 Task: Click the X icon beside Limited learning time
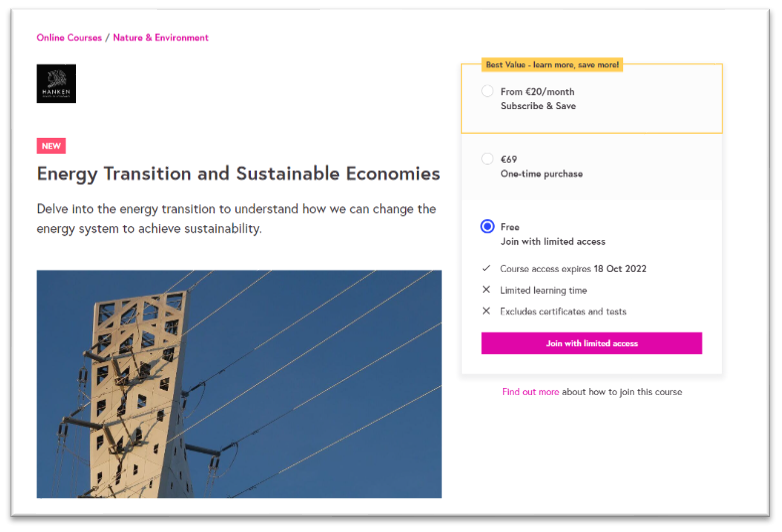click(486, 290)
